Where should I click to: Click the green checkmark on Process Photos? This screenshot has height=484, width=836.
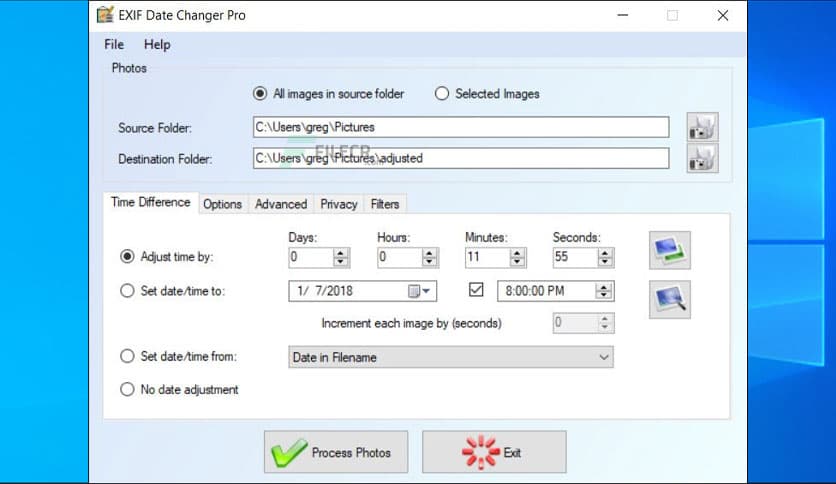[288, 453]
